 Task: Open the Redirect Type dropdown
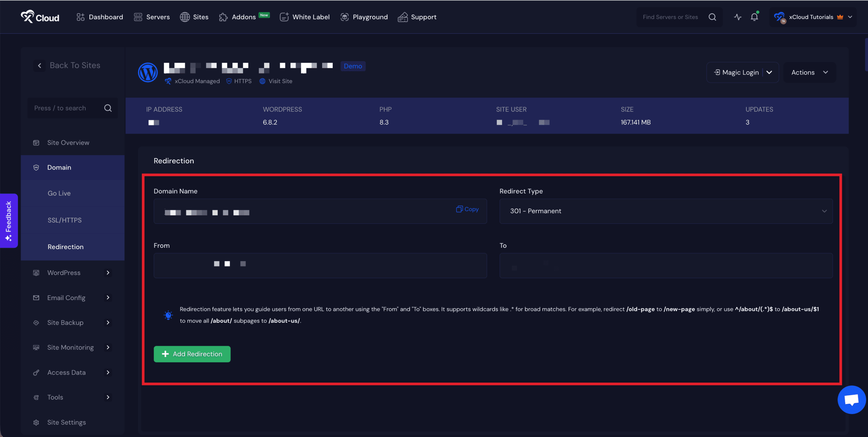666,211
